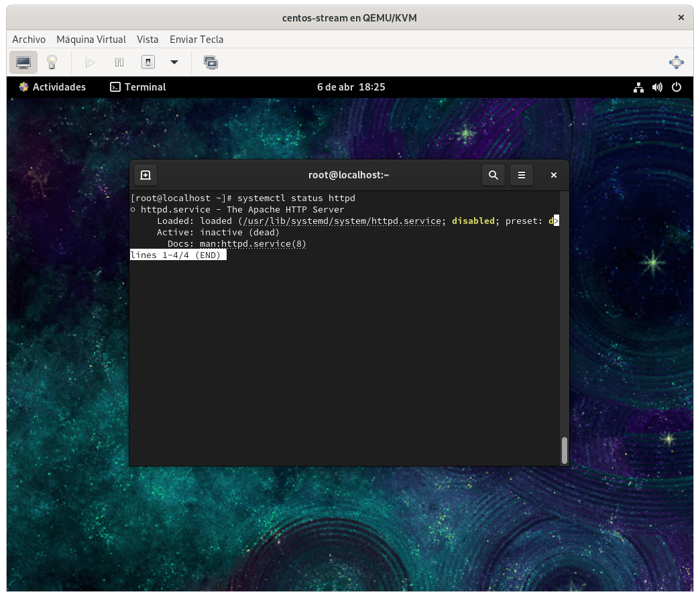
Task: Click the shut down VM power button
Action: tap(148, 62)
